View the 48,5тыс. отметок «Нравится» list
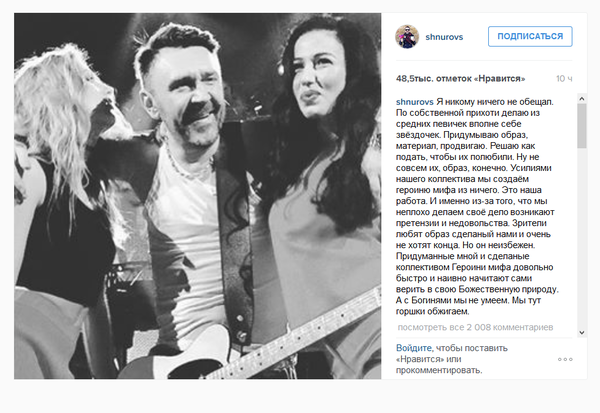This screenshot has height=413, width=600. 460,78
